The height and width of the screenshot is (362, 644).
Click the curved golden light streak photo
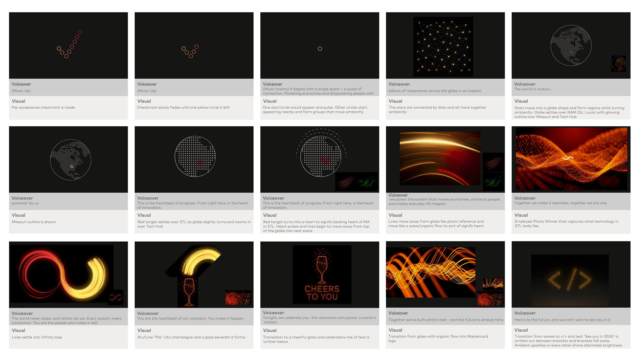click(440, 158)
